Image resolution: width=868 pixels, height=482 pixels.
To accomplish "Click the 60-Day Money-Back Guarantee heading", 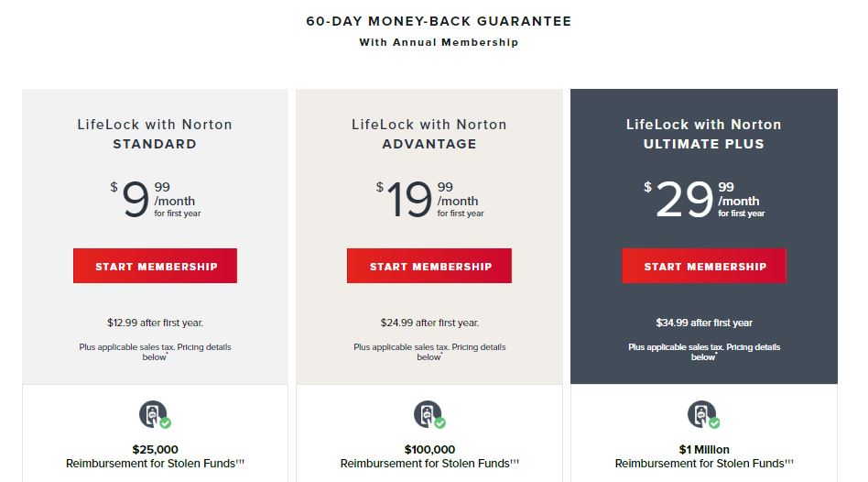I will (439, 21).
